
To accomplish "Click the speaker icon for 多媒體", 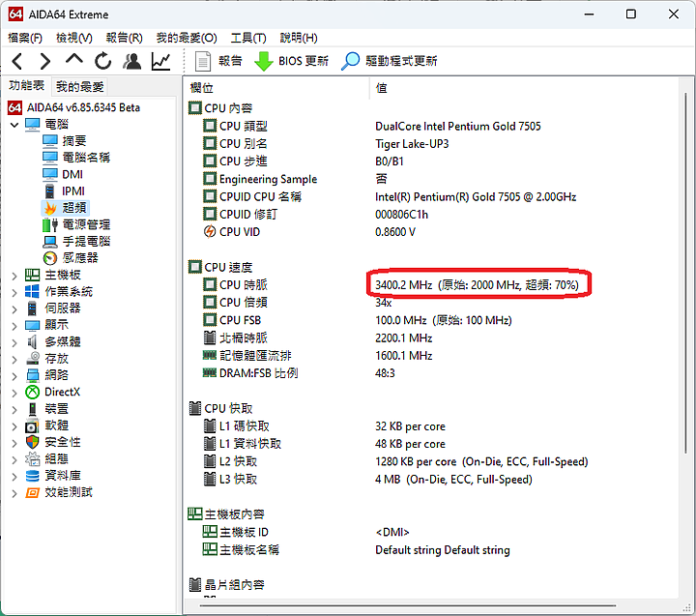I will (33, 342).
